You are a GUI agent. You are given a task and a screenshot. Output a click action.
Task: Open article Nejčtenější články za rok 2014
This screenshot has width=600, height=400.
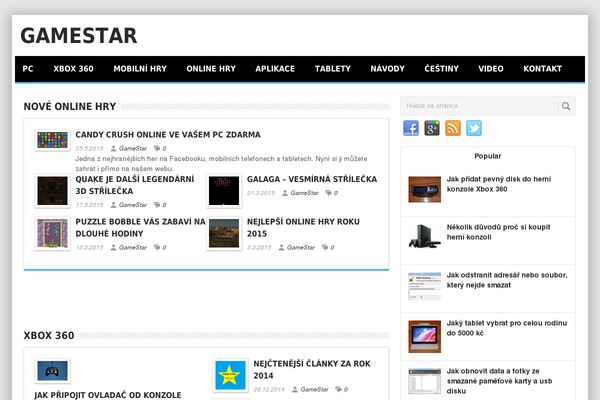312,369
